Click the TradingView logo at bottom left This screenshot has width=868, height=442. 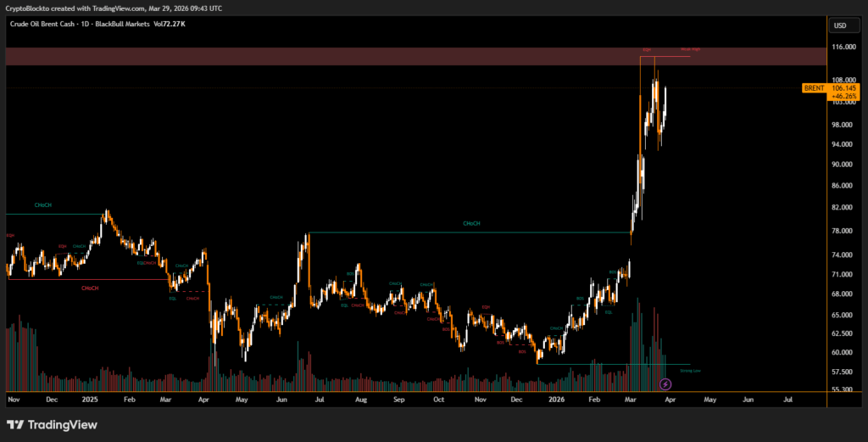(52, 424)
